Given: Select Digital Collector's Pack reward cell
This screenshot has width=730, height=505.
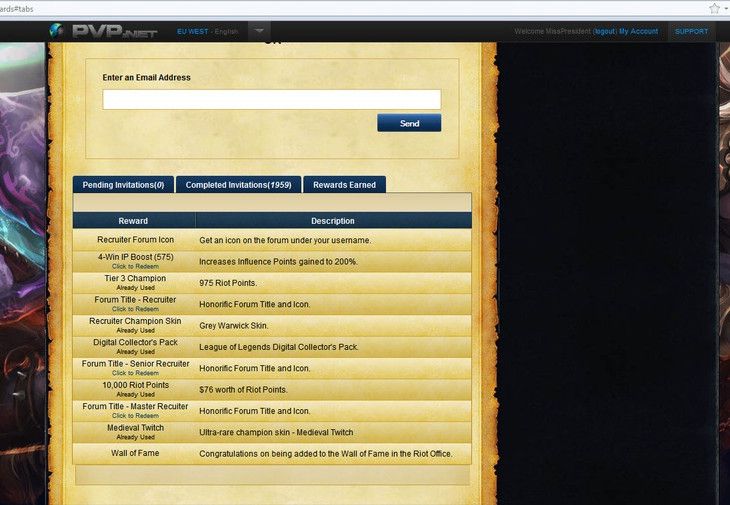Looking at the screenshot, I should click(x=135, y=347).
